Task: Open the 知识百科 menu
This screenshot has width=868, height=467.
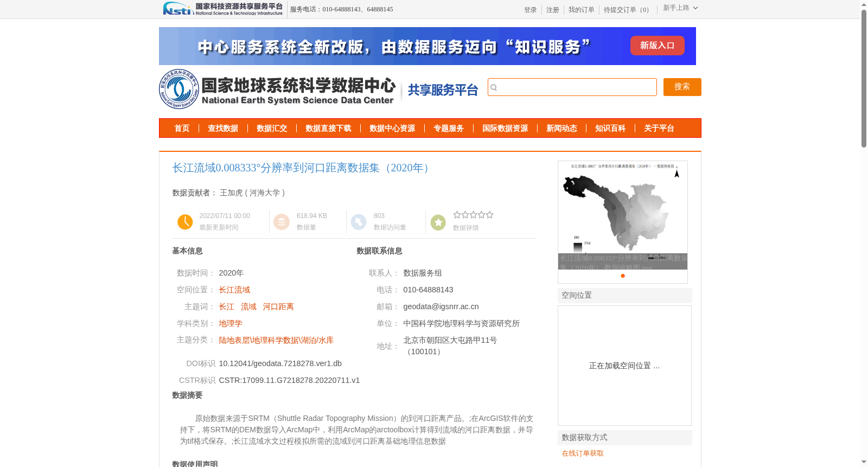Action: coord(610,129)
